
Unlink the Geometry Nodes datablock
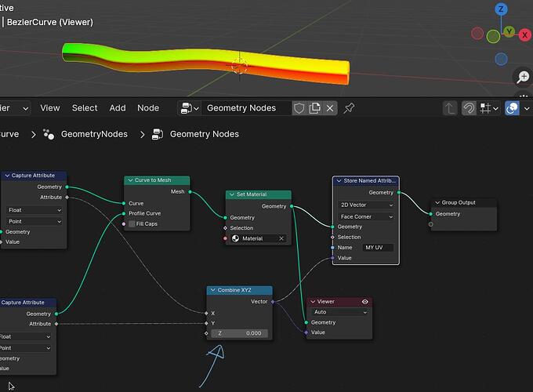330,108
